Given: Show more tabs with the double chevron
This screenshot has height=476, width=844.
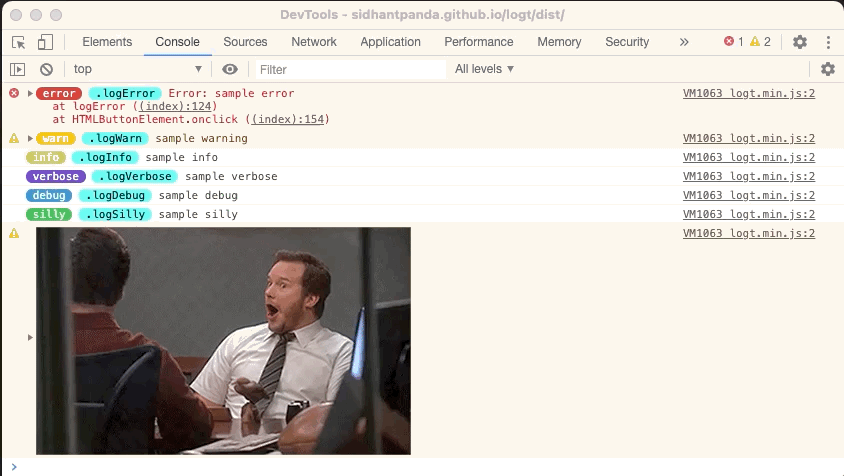Looking at the screenshot, I should pyautogui.click(x=684, y=42).
